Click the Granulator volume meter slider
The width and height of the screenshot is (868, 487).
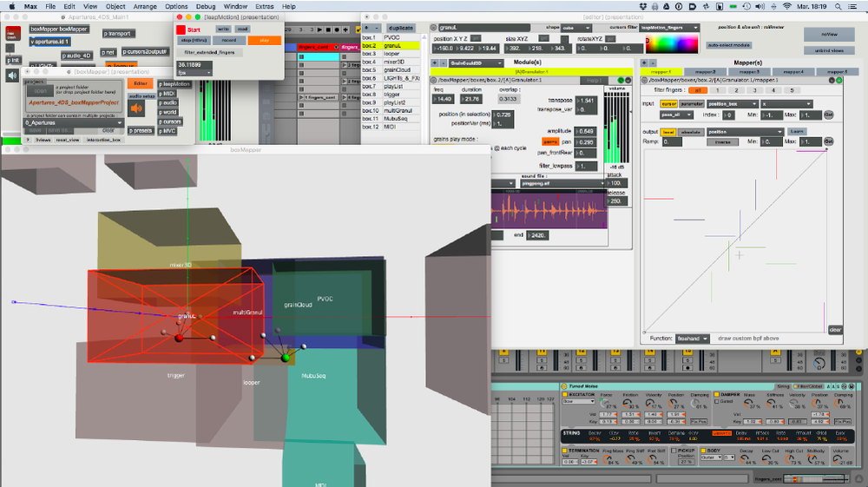click(x=616, y=128)
